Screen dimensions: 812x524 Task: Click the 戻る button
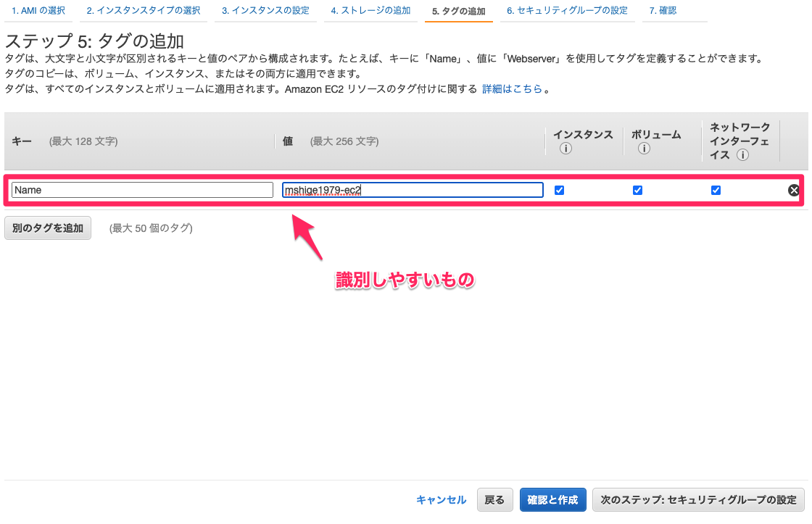[x=494, y=499]
